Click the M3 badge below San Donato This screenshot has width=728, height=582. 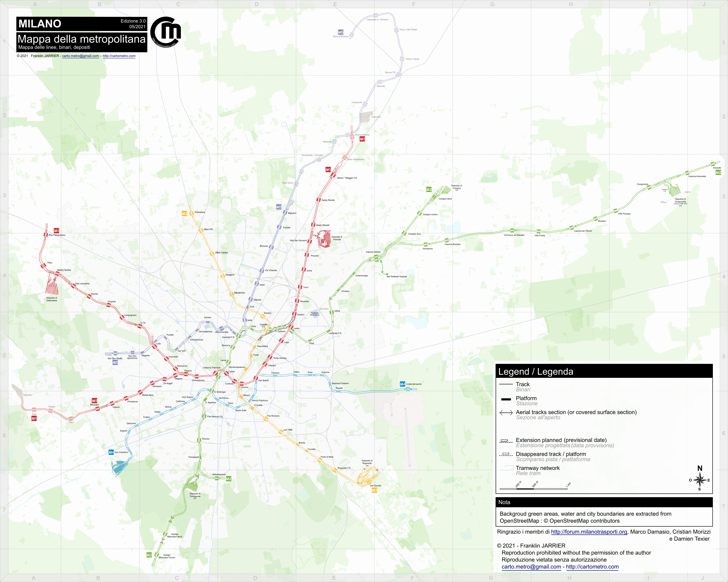374,490
